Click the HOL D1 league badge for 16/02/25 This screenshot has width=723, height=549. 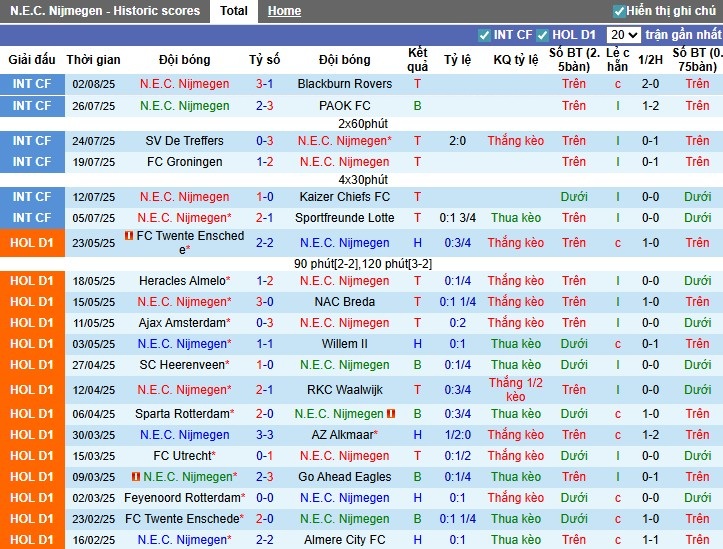[x=32, y=540]
